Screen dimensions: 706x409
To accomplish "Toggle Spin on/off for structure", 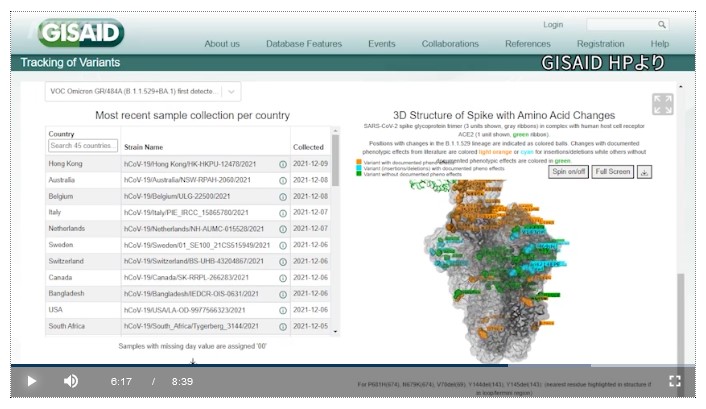I will (x=569, y=171).
